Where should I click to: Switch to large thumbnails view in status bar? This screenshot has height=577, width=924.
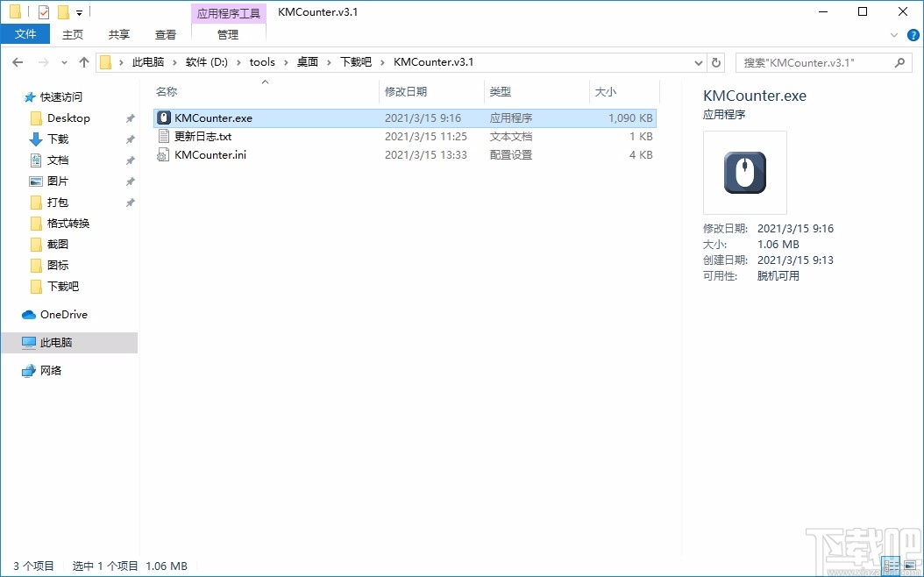click(x=912, y=566)
